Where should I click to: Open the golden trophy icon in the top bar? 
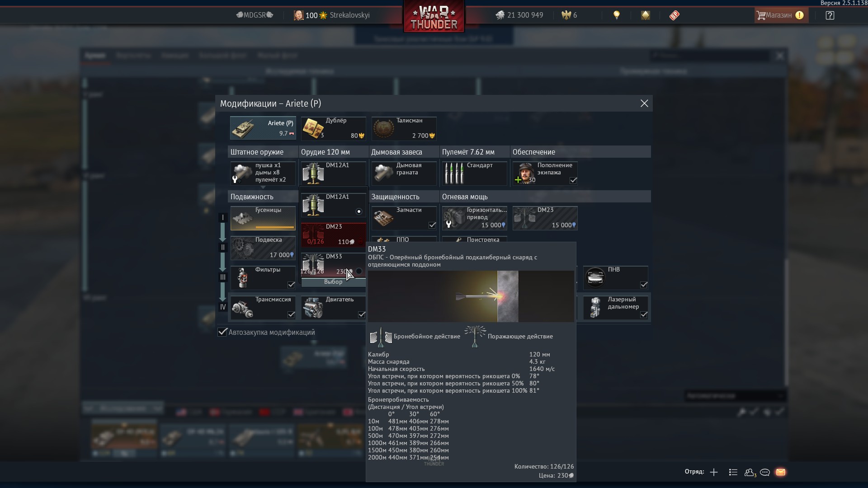pyautogui.click(x=645, y=15)
